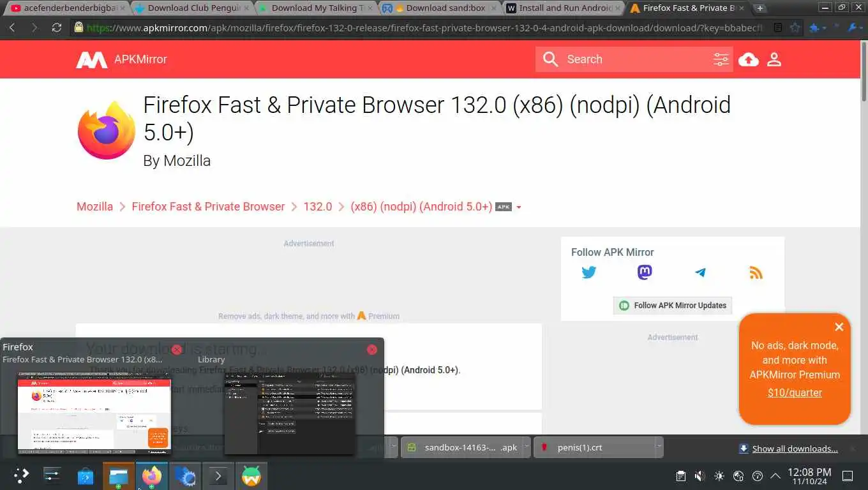Click the muted volume tray icon
Screen dimensions: 868x490
(700, 476)
